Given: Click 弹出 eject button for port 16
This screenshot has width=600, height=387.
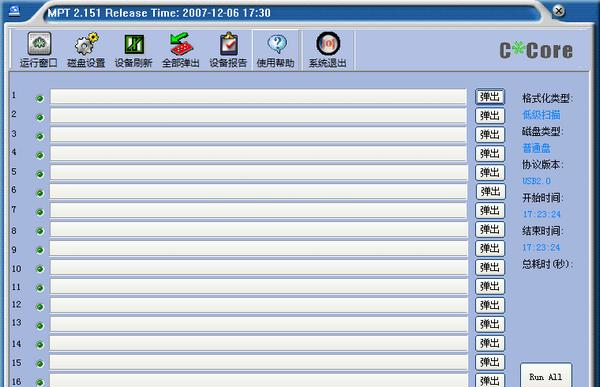Looking at the screenshot, I should click(490, 380).
